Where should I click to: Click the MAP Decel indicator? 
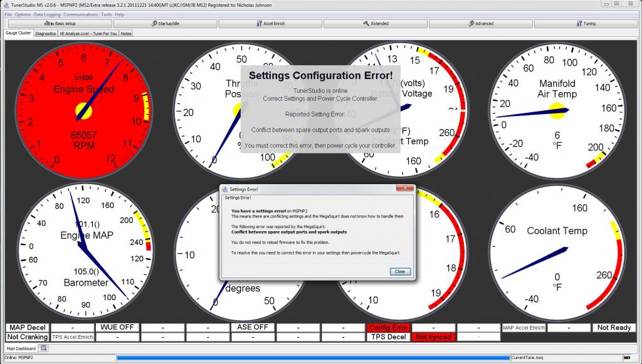pyautogui.click(x=28, y=328)
